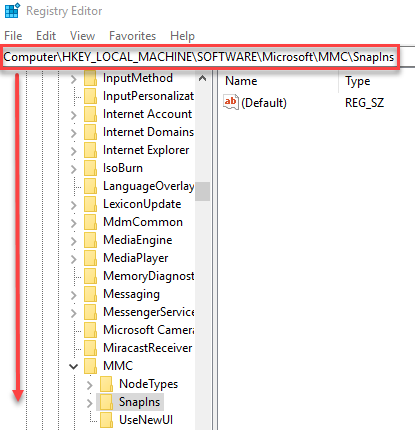
Task: Select the NodeTypes key label
Action: 148,384
